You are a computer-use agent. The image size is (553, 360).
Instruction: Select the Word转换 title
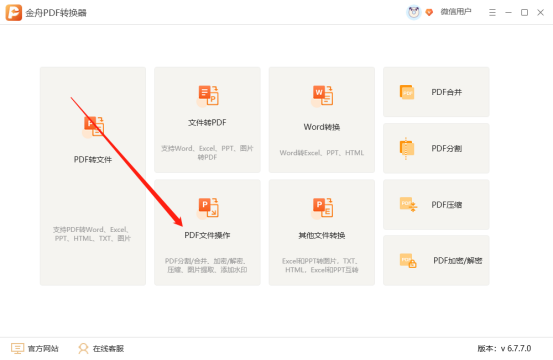[322, 127]
